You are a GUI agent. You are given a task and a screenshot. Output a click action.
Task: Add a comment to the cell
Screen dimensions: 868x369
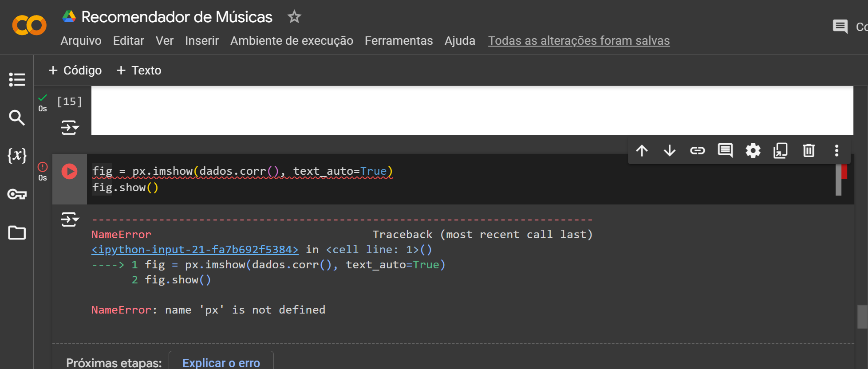click(x=726, y=151)
